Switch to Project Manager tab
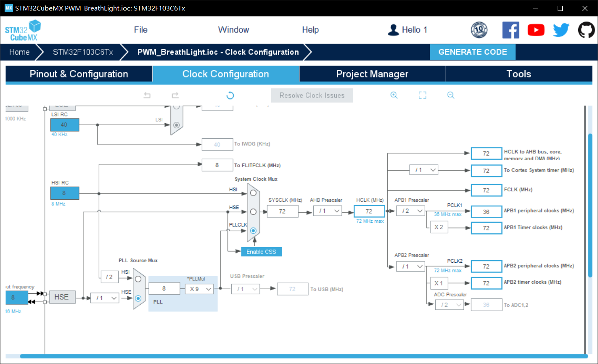The height and width of the screenshot is (364, 598). pos(373,74)
